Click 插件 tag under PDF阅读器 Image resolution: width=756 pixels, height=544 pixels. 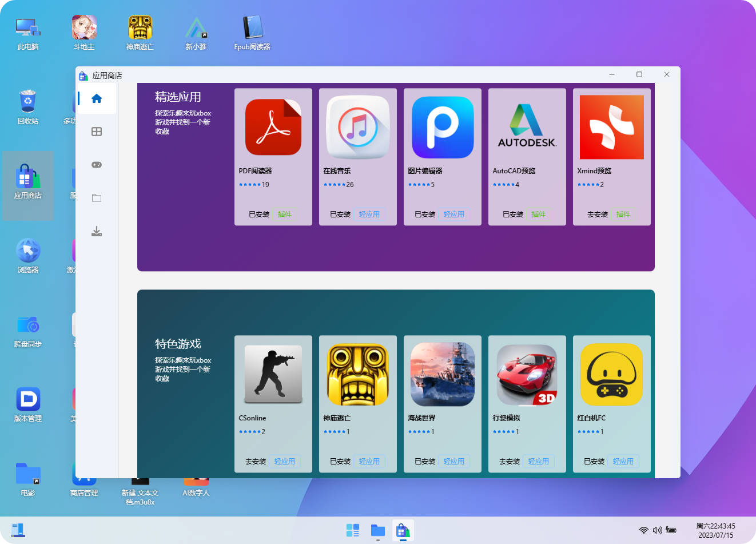[x=285, y=215]
